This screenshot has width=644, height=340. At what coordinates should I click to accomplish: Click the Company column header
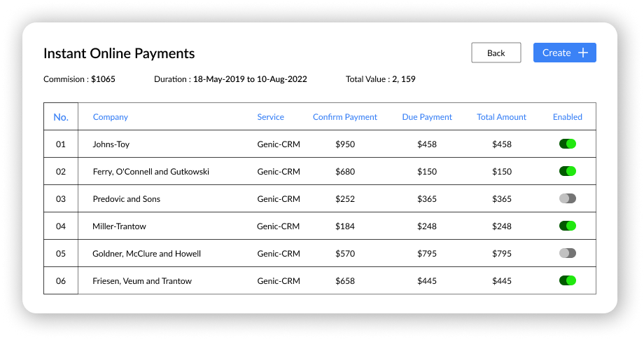[x=111, y=117]
